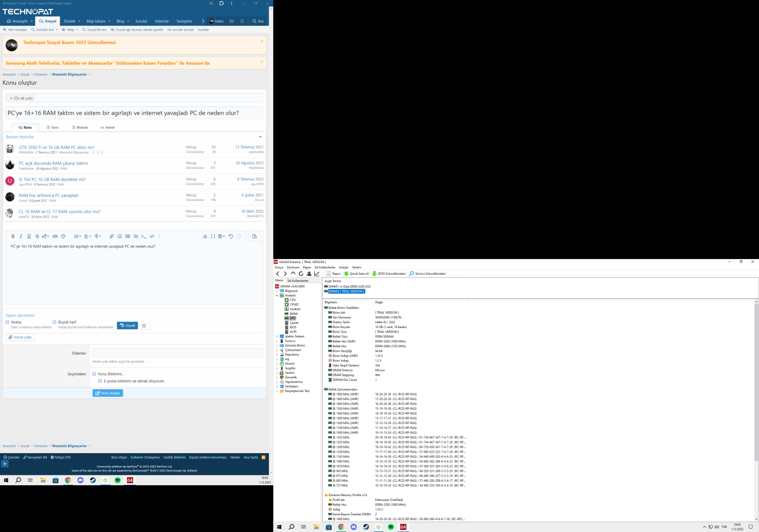
Task: Open the Görünüm menu in AIDA64
Action: click(x=293, y=267)
